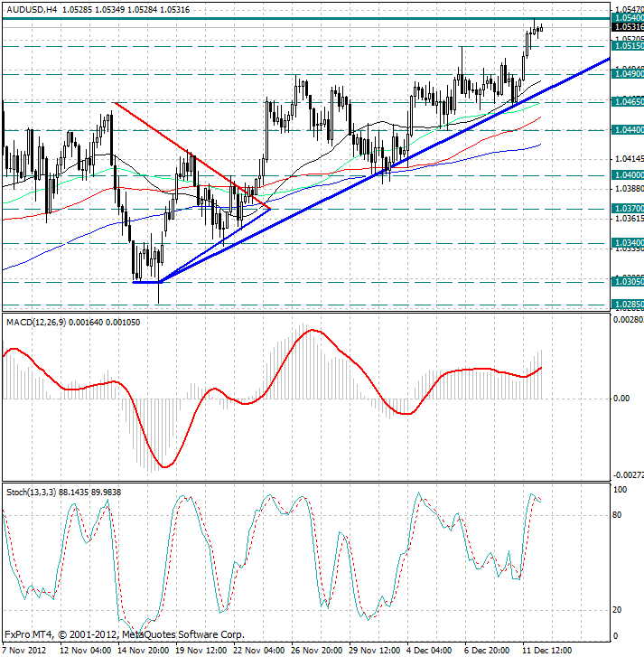Click the 11 Dec 12:00 time label
This screenshot has height=657, width=644.
(548, 651)
